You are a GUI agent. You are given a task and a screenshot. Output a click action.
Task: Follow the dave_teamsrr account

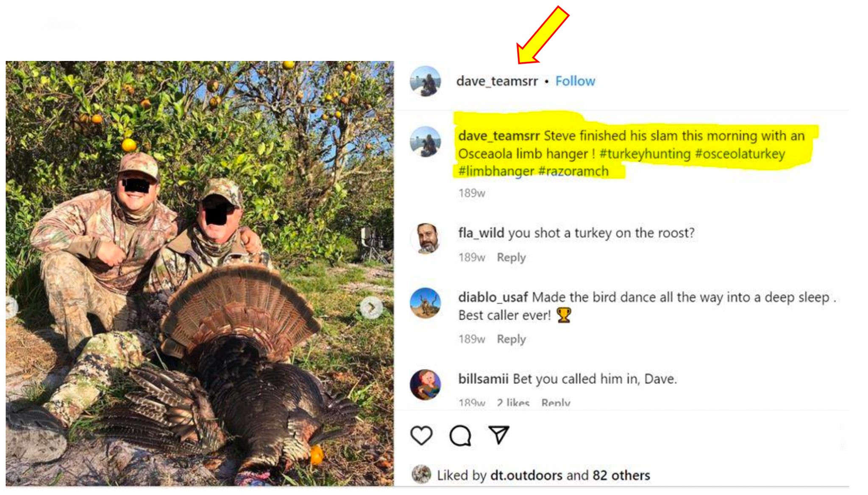coord(575,81)
